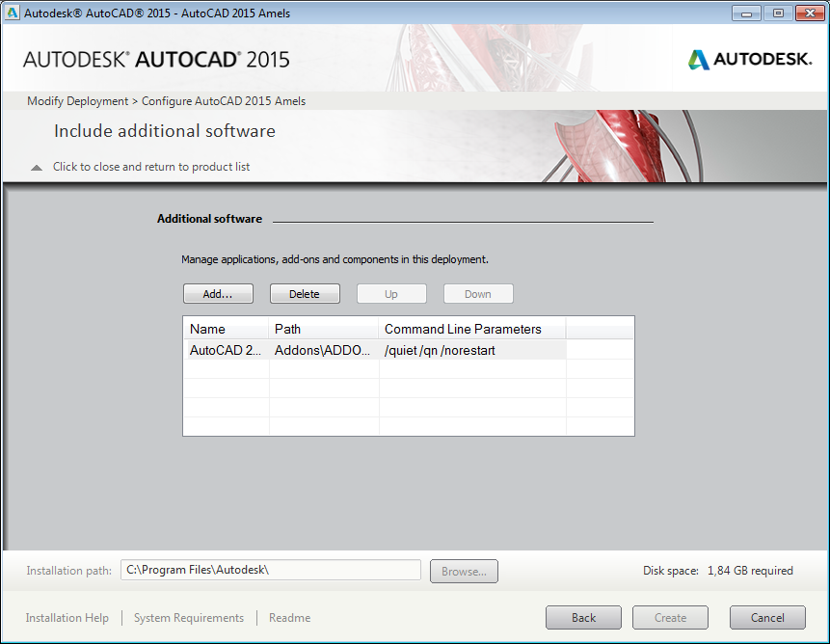Image resolution: width=830 pixels, height=644 pixels.
Task: Go Back to the previous page
Action: point(584,618)
